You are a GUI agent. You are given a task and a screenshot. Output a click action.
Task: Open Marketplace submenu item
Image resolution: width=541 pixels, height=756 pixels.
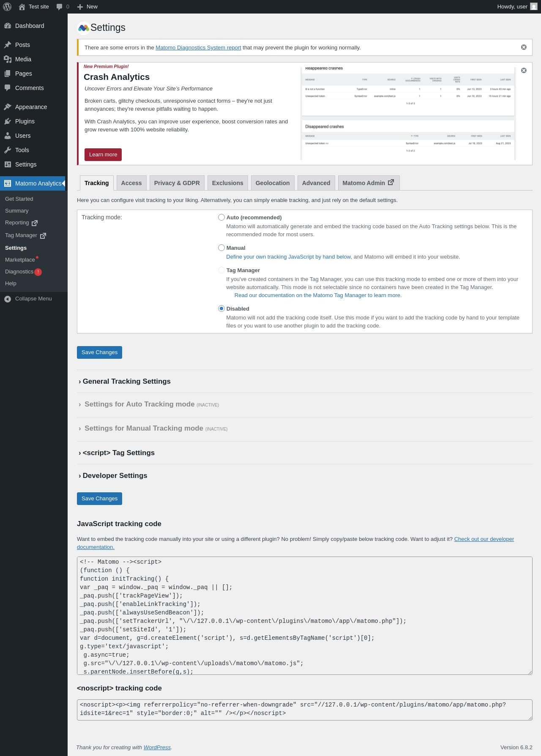click(20, 260)
